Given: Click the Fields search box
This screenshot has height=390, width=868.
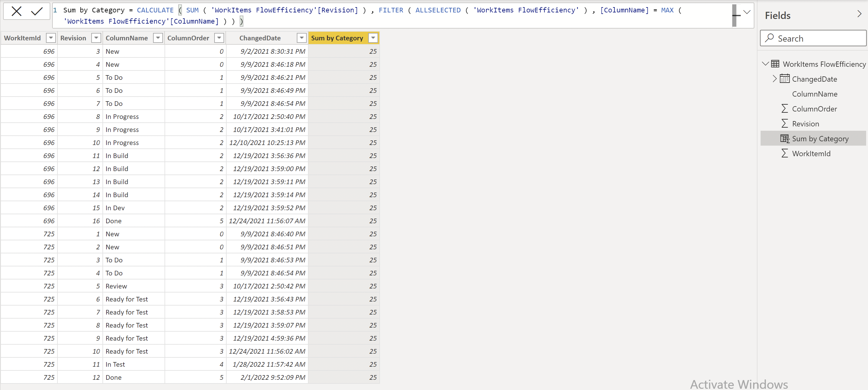Looking at the screenshot, I should [813, 38].
